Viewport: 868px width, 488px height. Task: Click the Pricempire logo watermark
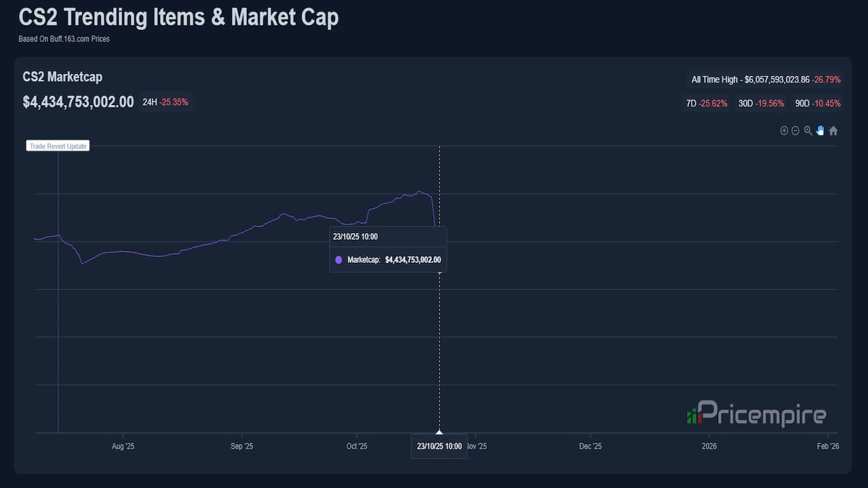[757, 413]
